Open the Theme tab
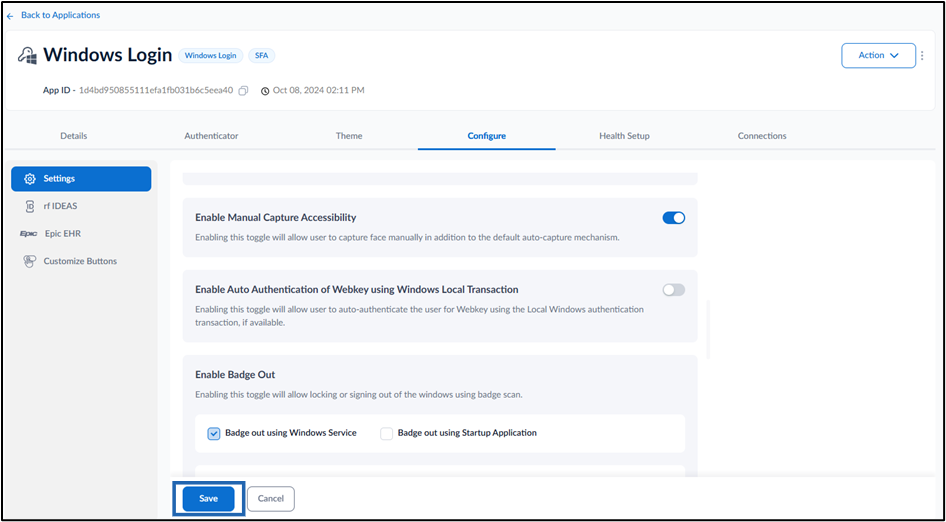Screen dimensions: 946x522 [x=349, y=136]
